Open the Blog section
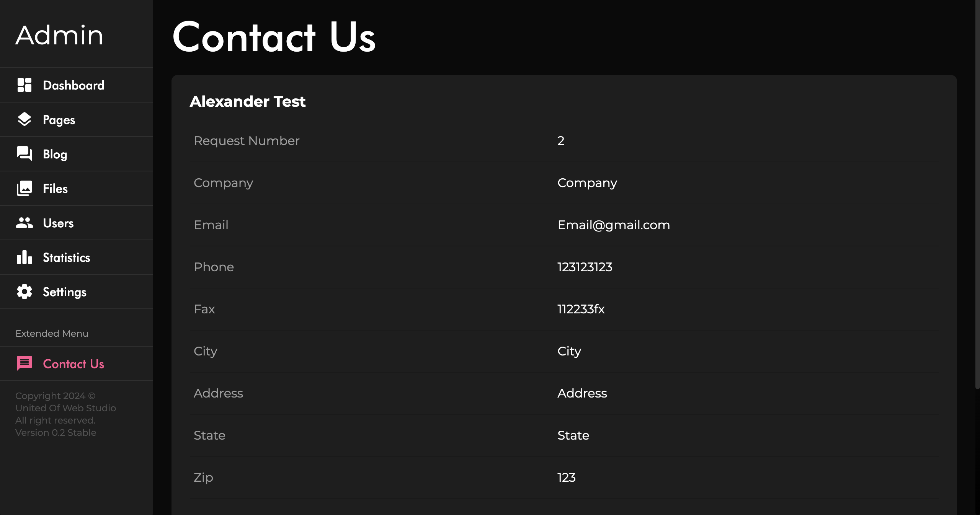The image size is (980, 515). pos(77,154)
